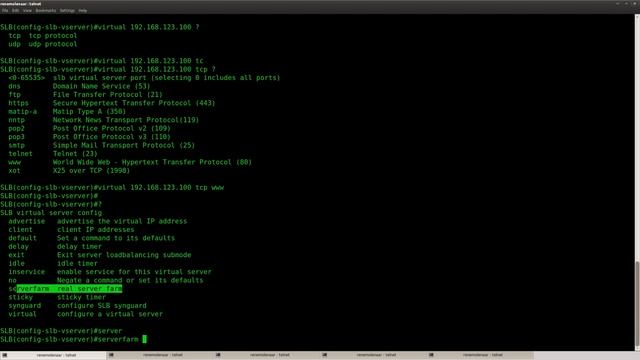Click the 'udp udp protocol' help line

click(x=43, y=44)
